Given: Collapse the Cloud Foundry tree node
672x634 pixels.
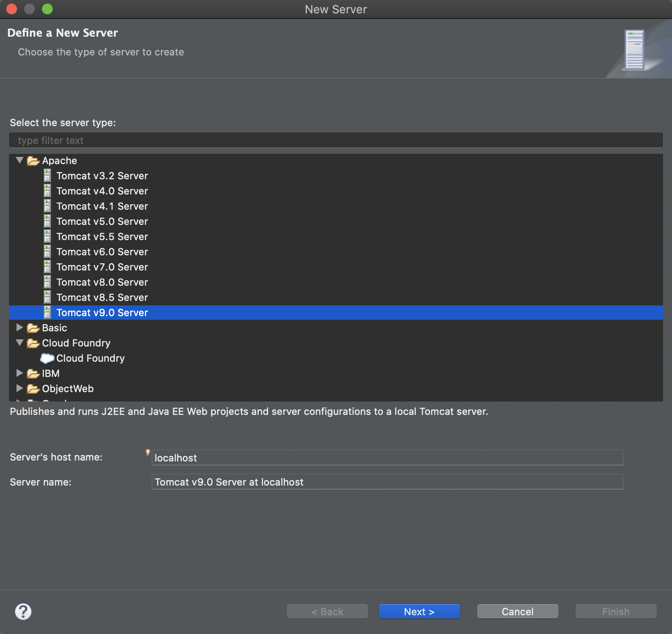Looking at the screenshot, I should [20, 342].
